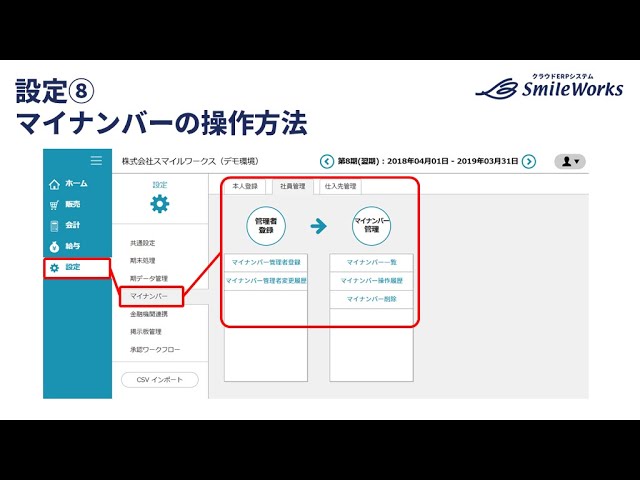Select マイナンバー in settings menu
The image size is (640, 480).
click(x=151, y=296)
